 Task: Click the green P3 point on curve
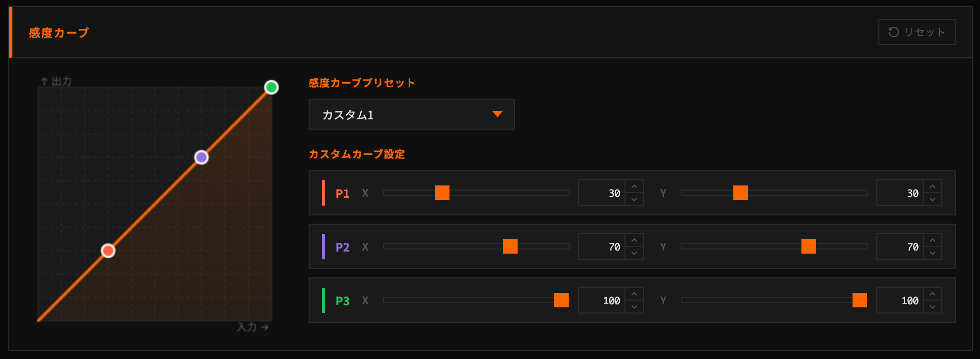pyautogui.click(x=271, y=87)
